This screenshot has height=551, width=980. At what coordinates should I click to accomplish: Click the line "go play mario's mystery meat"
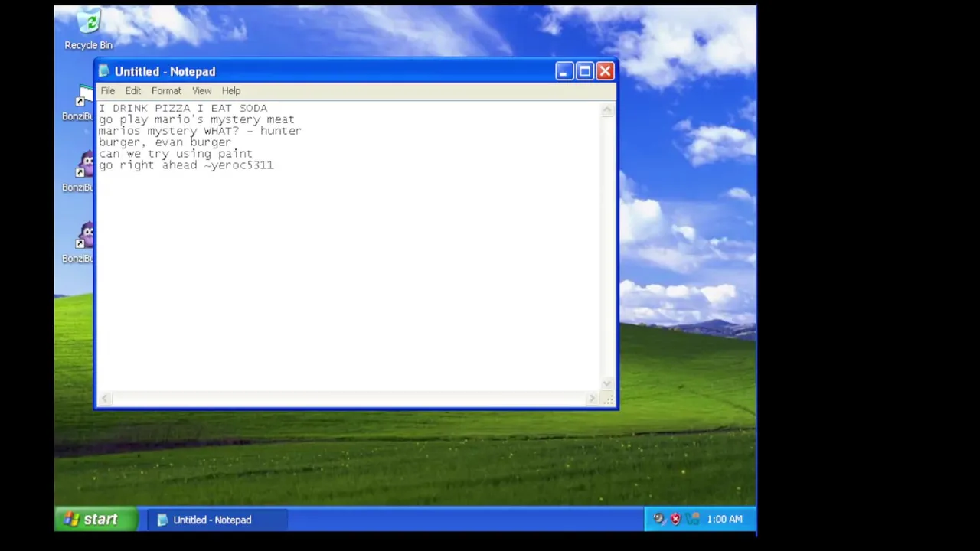point(197,119)
